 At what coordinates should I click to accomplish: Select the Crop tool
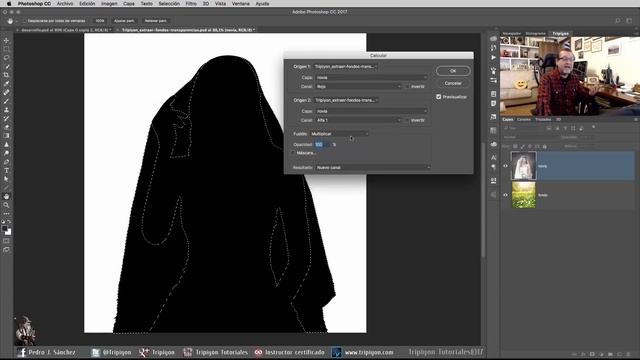(6, 75)
